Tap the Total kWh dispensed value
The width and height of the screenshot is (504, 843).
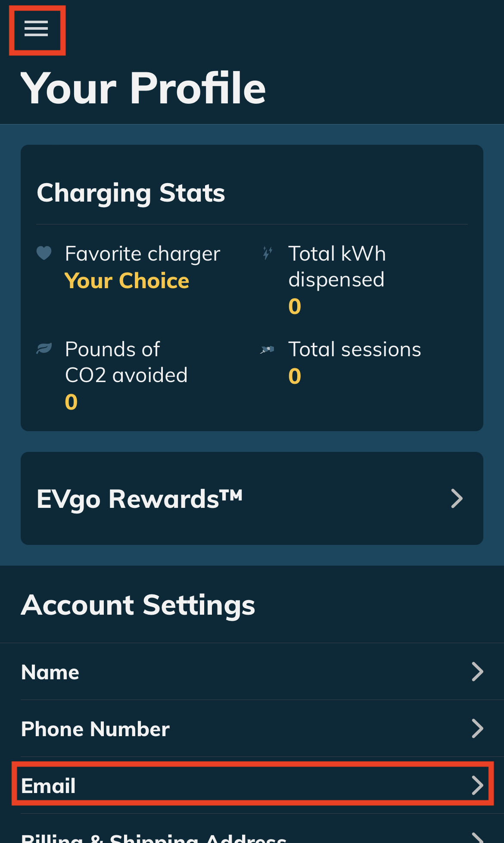click(295, 307)
